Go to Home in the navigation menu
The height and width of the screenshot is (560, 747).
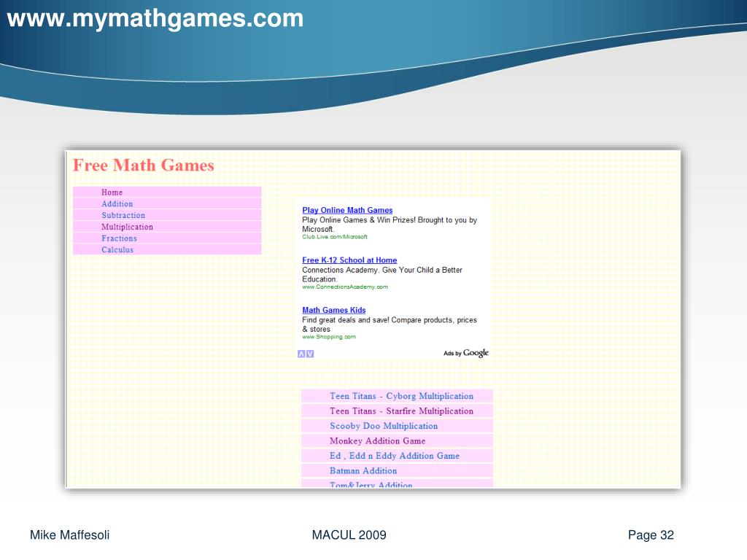112,192
